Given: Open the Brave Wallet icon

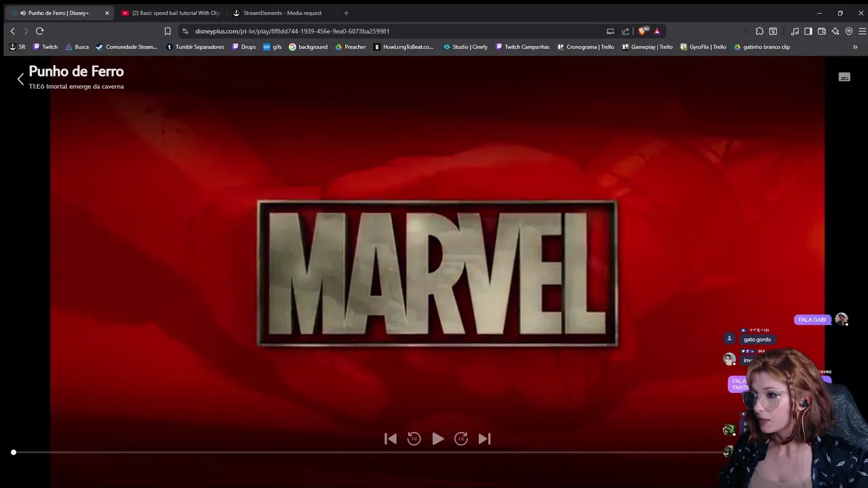Looking at the screenshot, I should click(x=822, y=31).
